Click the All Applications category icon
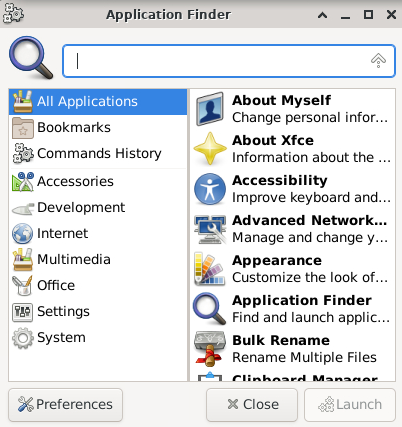Screen dimensions: 402x427 (x=23, y=101)
